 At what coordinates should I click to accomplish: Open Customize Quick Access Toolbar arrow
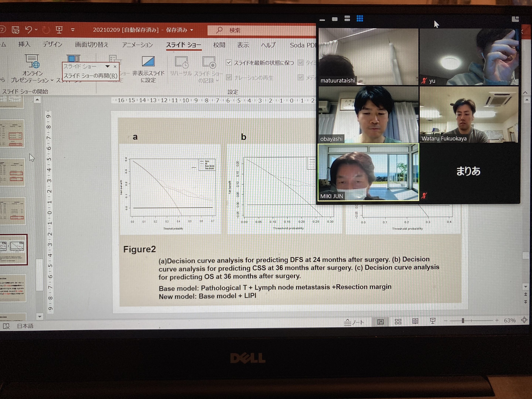pyautogui.click(x=73, y=30)
